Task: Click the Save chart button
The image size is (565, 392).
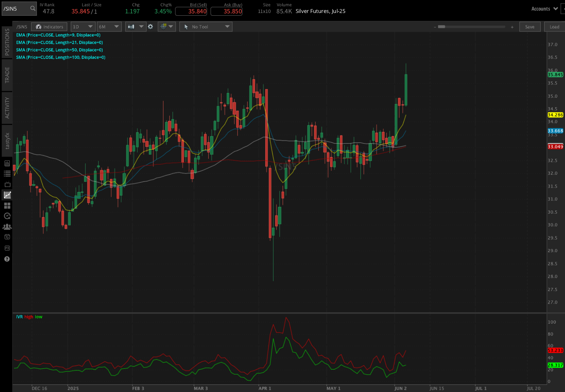Action: [x=530, y=26]
